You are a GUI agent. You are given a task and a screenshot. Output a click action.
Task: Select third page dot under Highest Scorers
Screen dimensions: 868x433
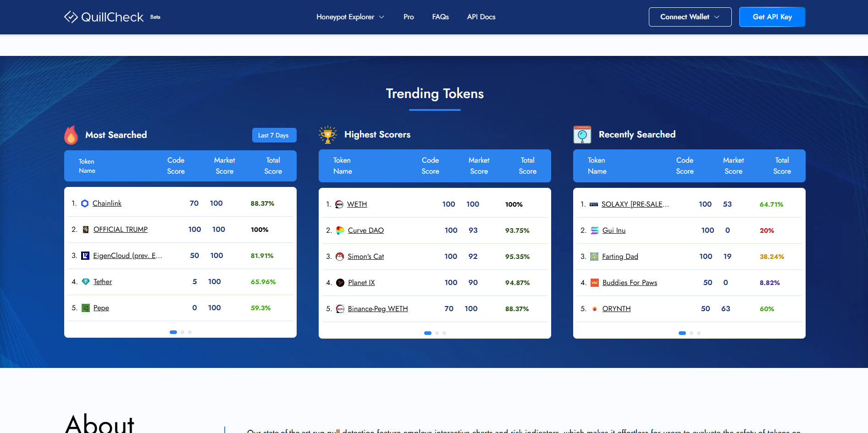(x=444, y=333)
